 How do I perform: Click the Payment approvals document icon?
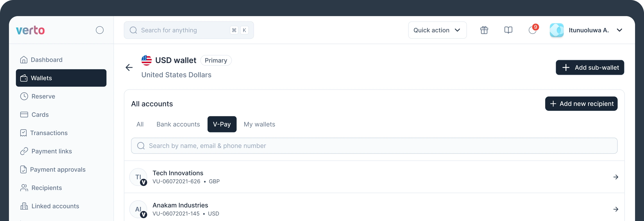(23, 170)
